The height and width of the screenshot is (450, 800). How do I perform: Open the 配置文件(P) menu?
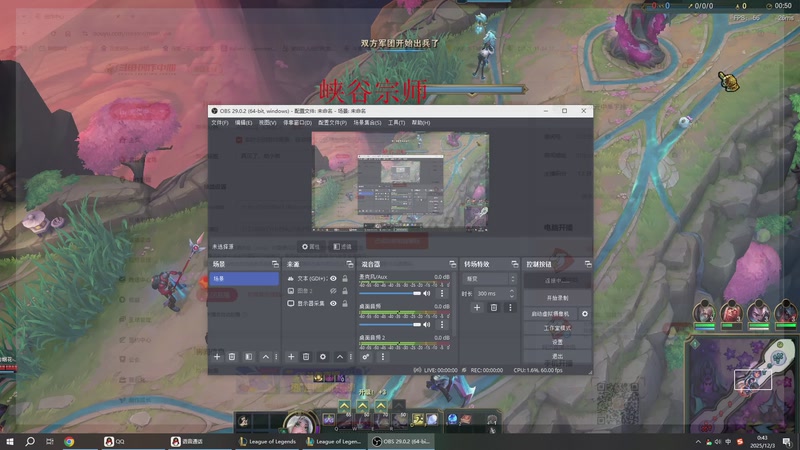coord(332,123)
